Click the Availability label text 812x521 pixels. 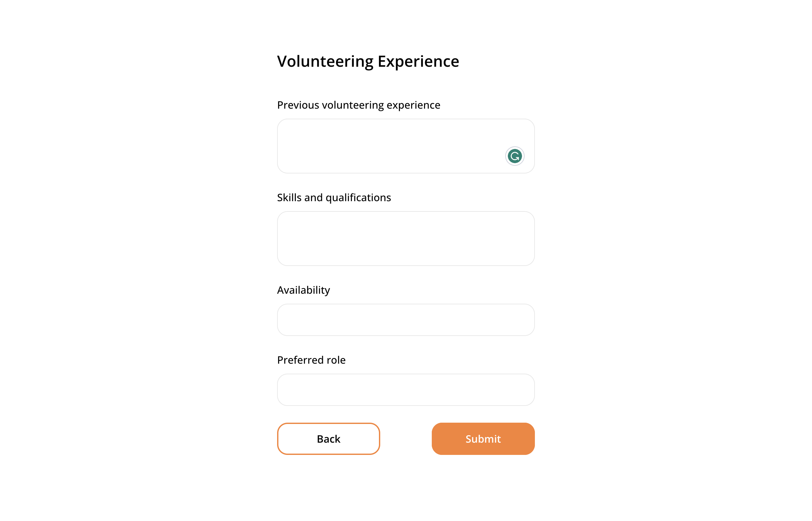pos(304,290)
